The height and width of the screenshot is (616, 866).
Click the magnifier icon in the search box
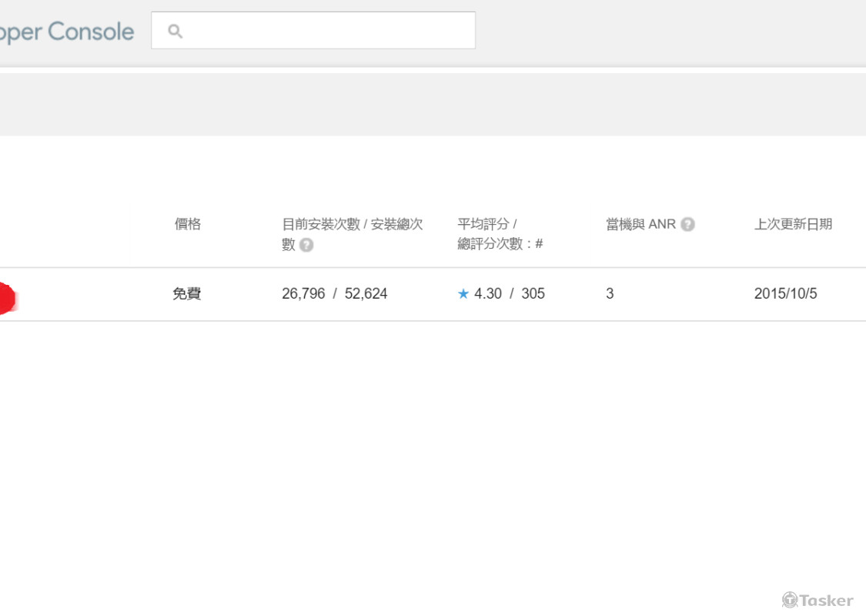tap(175, 32)
